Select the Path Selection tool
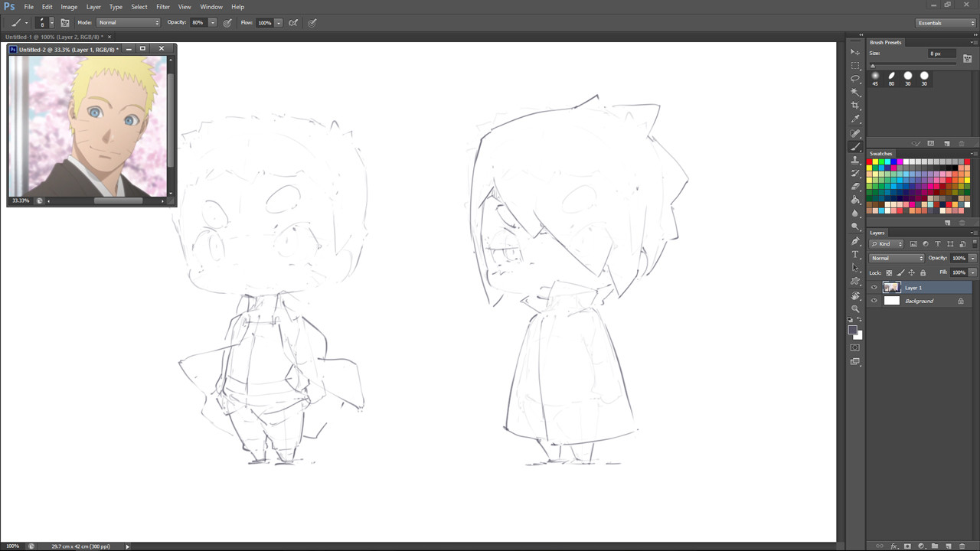The image size is (980, 551). [855, 268]
